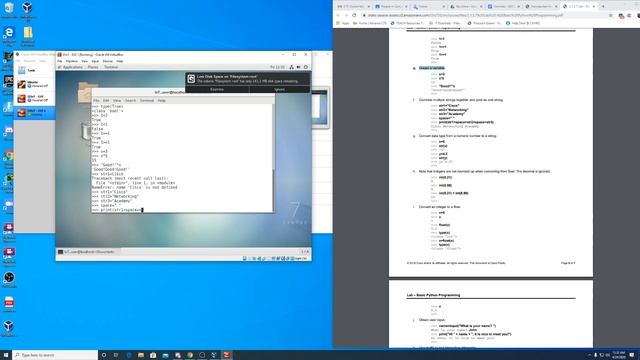The image size is (640, 360).
Task: Open the terminal window's Search menu
Action: [x=130, y=100]
